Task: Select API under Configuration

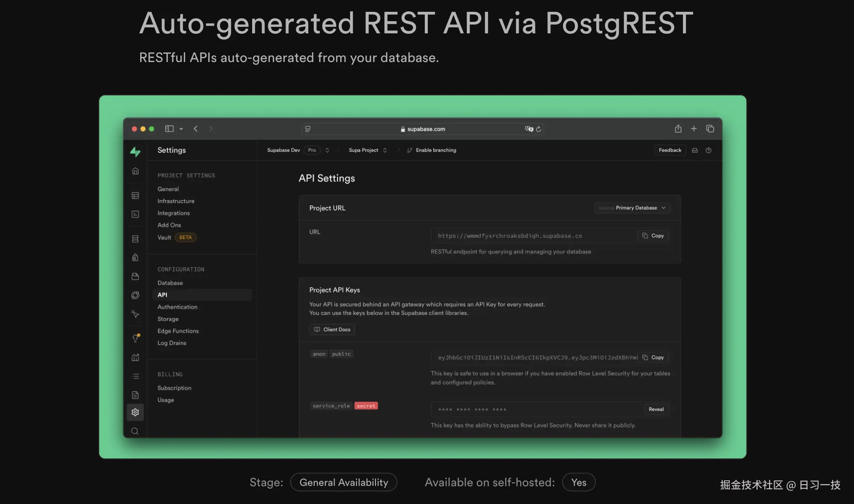Action: [202, 295]
